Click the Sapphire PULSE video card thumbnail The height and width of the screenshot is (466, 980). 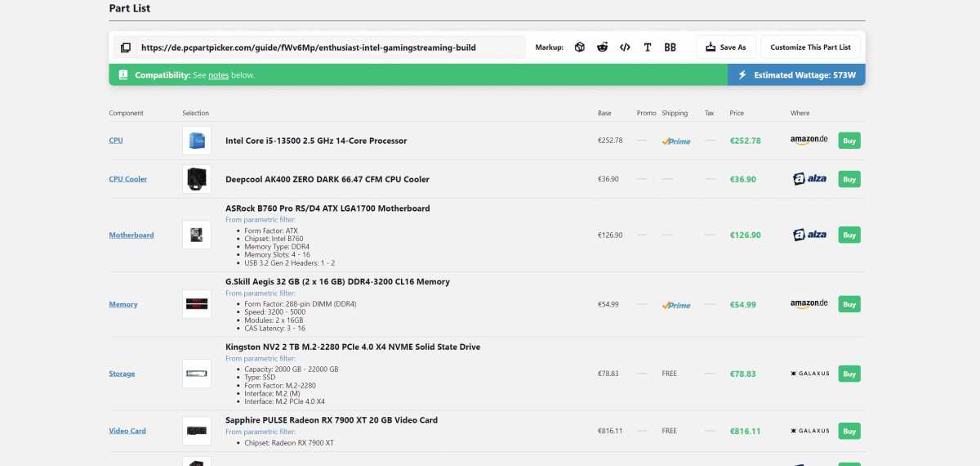197,431
